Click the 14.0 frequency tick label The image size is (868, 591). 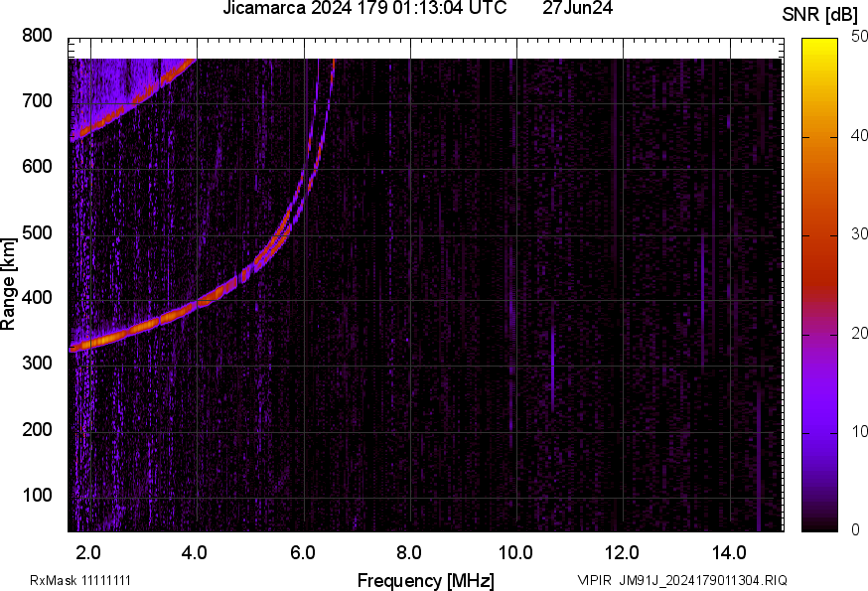click(729, 551)
